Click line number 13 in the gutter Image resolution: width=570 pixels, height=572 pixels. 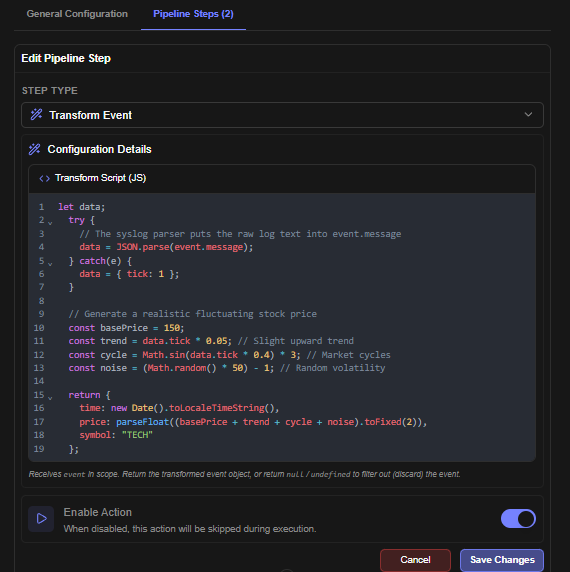tap(39, 368)
